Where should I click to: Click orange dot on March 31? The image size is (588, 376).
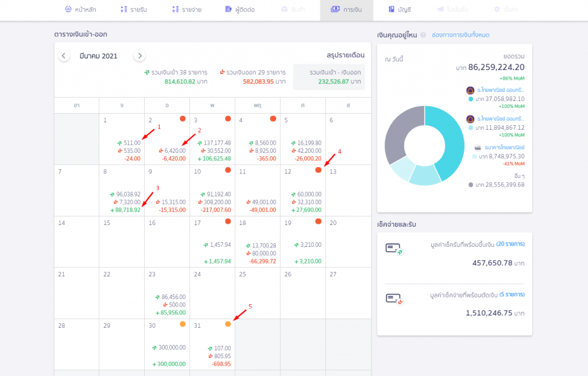pos(228,324)
